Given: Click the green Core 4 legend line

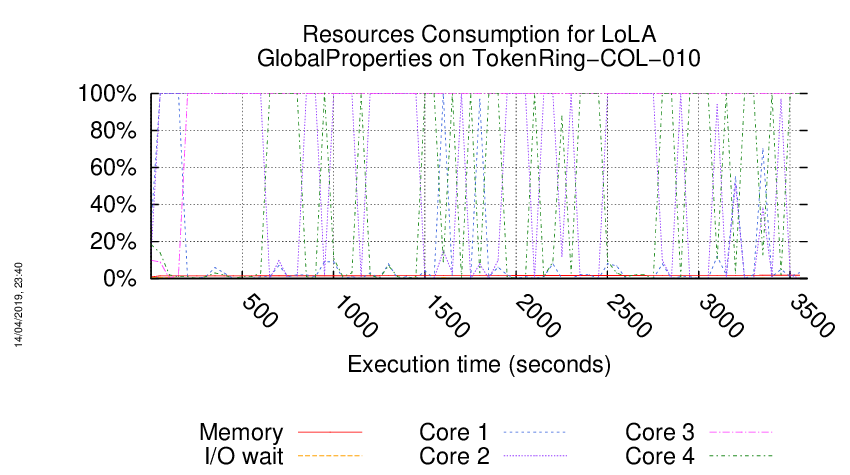Looking at the screenshot, I should pos(740,456).
